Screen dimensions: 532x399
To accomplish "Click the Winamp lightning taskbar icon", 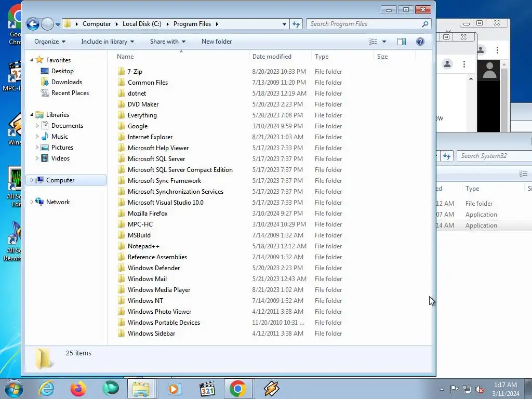I will 271,389.
